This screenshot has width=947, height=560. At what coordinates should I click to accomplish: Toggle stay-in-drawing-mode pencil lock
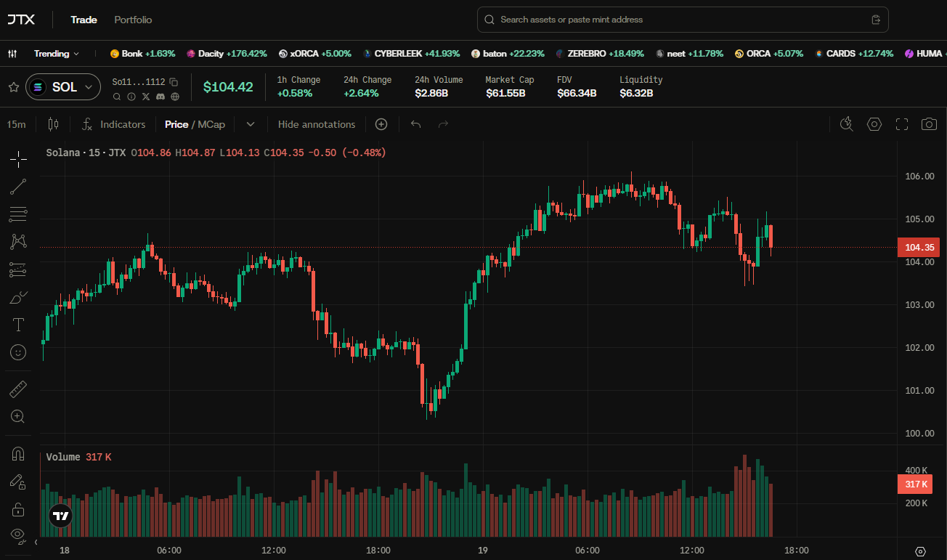click(18, 482)
